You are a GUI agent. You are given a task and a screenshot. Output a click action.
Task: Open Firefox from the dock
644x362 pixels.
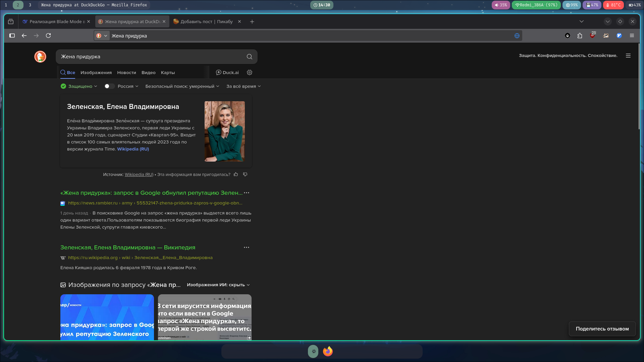tap(328, 351)
